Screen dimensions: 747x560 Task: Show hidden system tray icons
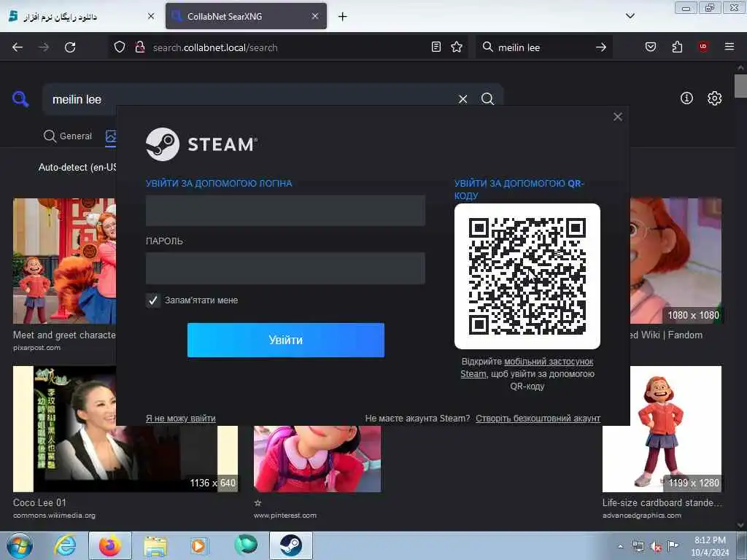point(620,547)
